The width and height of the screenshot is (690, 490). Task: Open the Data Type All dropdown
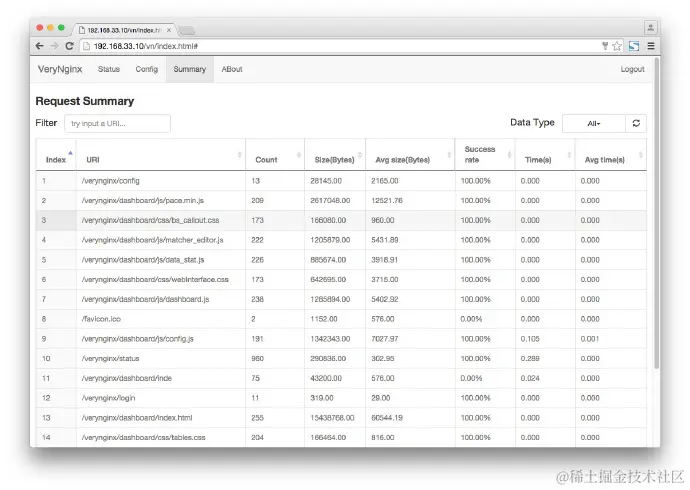pyautogui.click(x=594, y=123)
